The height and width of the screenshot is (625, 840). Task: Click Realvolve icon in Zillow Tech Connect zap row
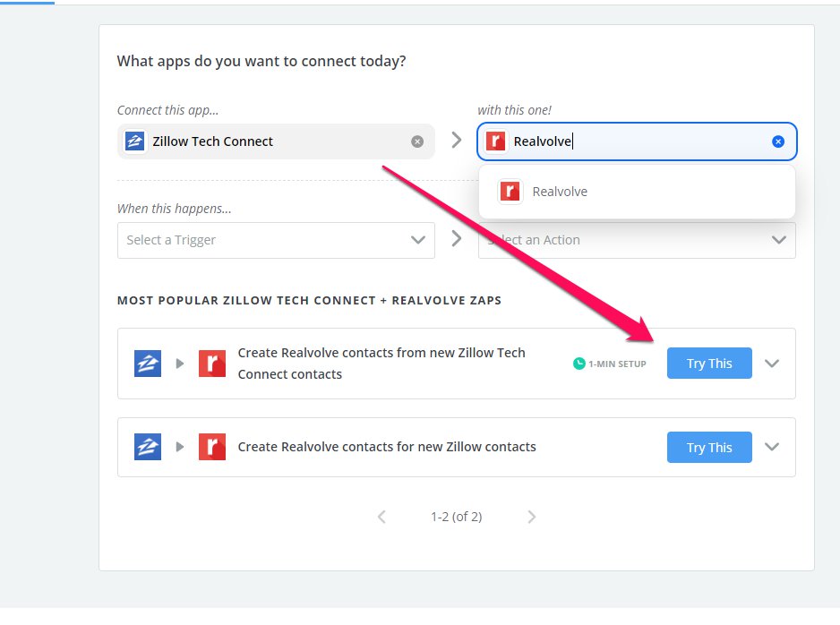point(212,364)
